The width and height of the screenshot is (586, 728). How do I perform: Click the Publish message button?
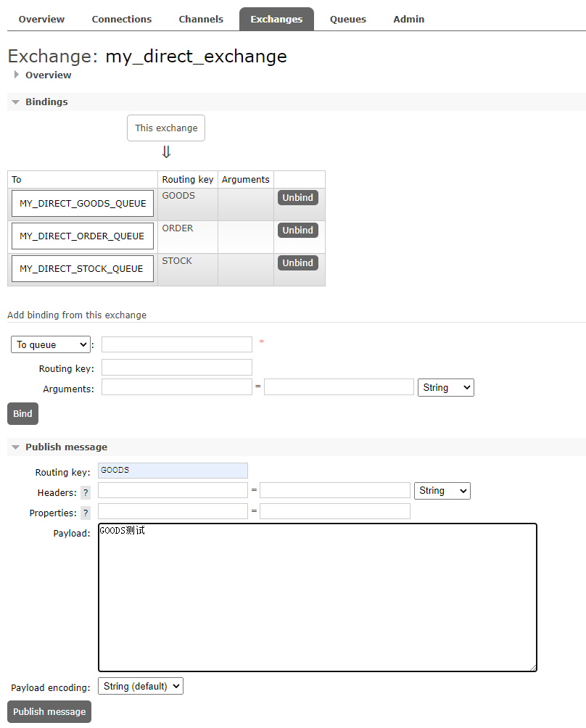[49, 711]
